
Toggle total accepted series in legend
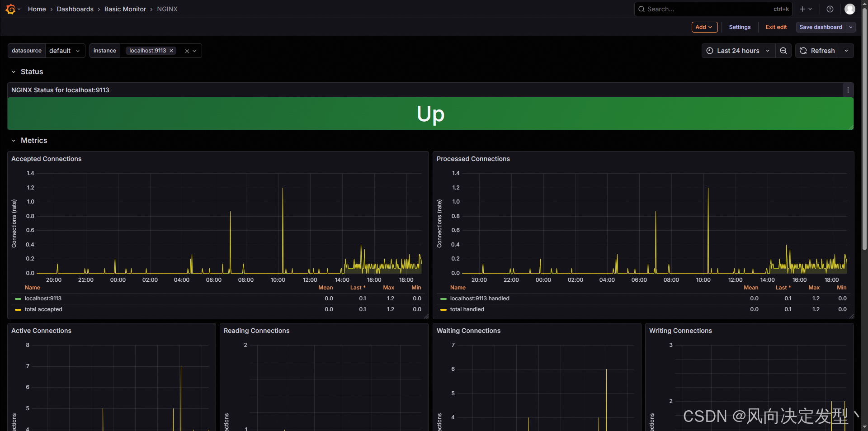click(43, 309)
